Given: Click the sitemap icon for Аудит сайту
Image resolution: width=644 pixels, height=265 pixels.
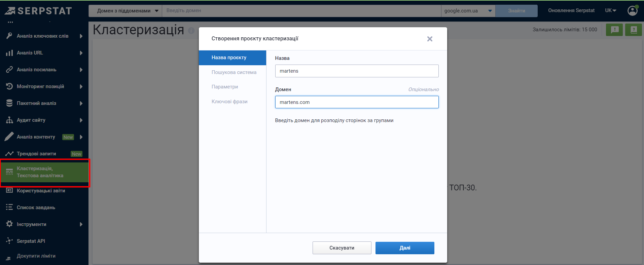Looking at the screenshot, I should (x=9, y=120).
